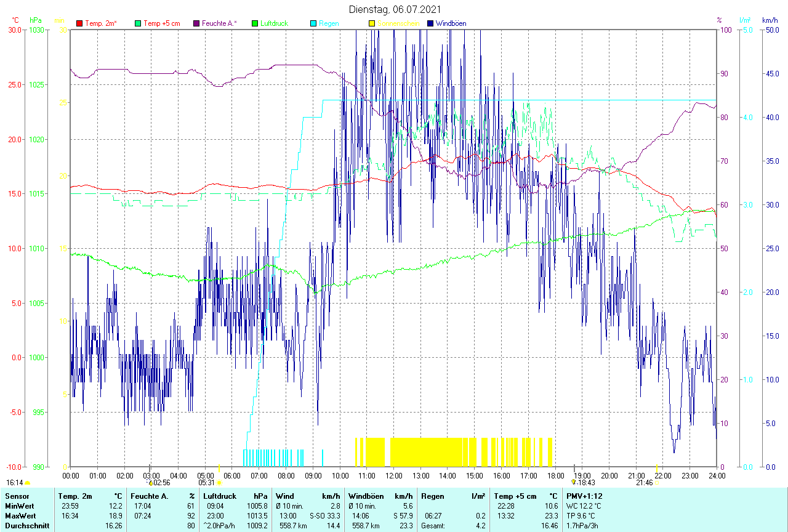
Task: Click the 4.0 l/m² rain axis label
Action: coord(748,117)
